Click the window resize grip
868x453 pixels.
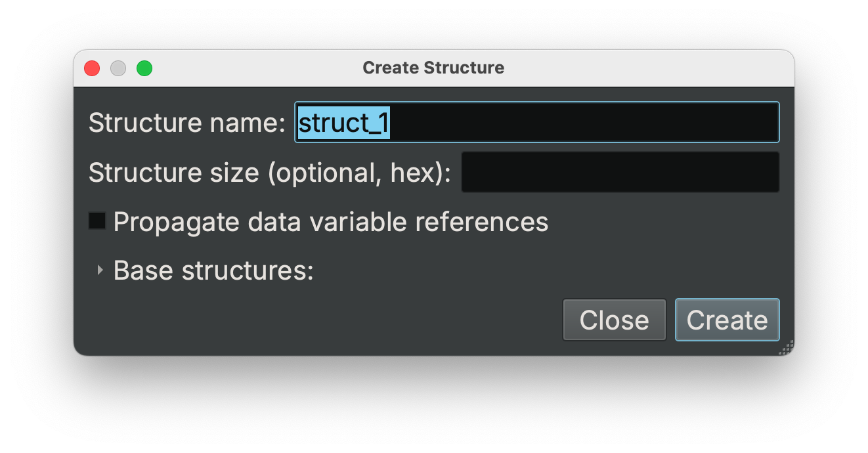pos(786,348)
